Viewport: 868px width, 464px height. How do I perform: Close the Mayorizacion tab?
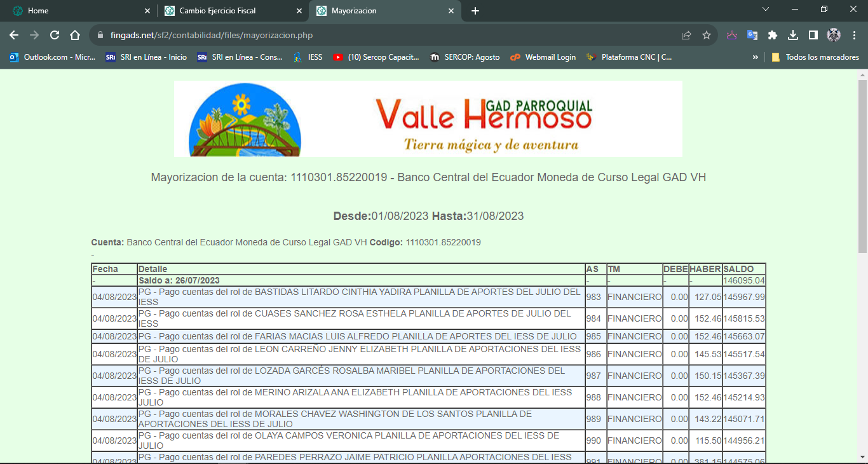[x=451, y=11]
